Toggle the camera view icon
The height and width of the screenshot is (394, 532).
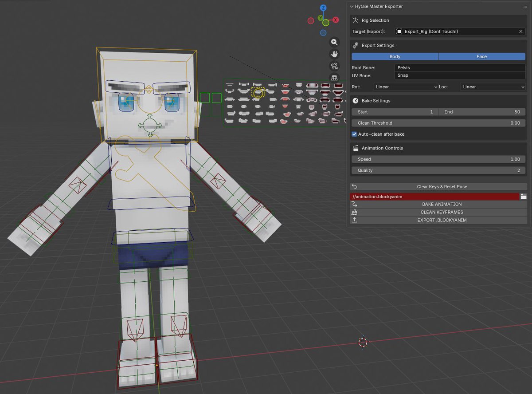click(x=334, y=66)
